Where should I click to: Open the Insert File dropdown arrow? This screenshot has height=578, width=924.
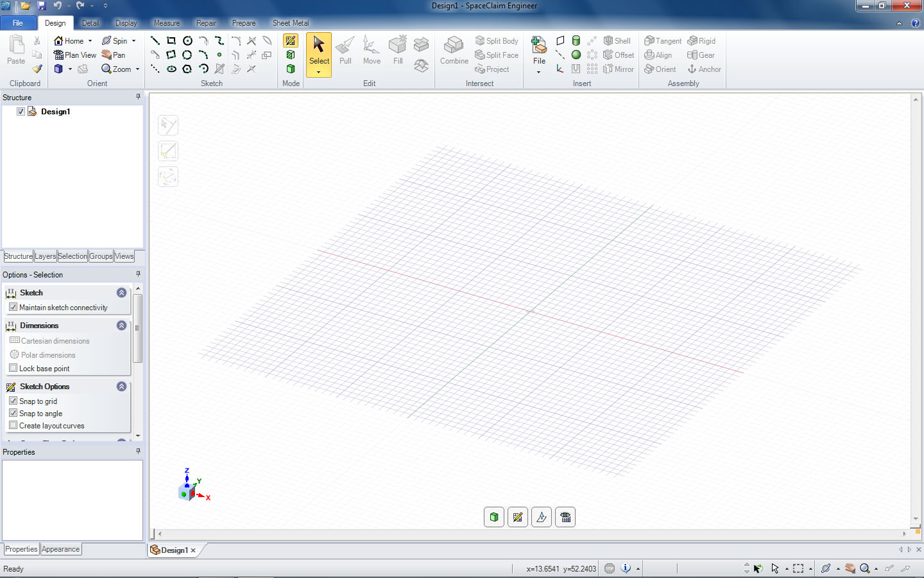click(539, 72)
